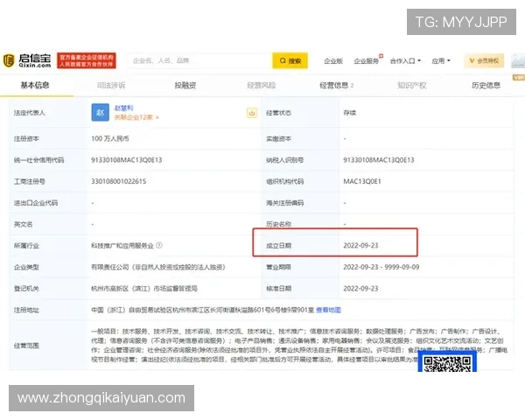This screenshot has height=420, width=525.
Task: Select the 营业期限 value 2022-09-23 - 9999-09-09
Action: pos(381,267)
